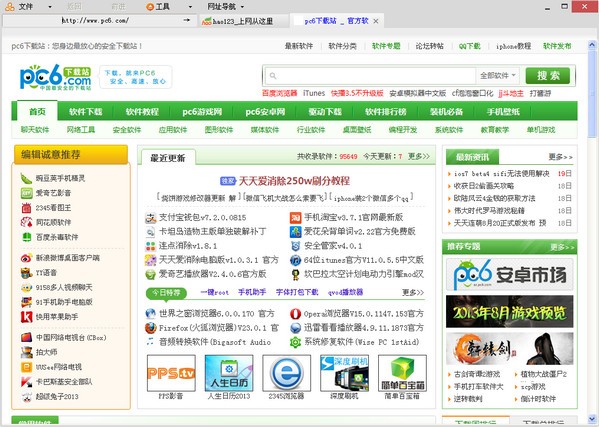Click the UUSee网络电视 icon
599x427 pixels.
click(26, 367)
